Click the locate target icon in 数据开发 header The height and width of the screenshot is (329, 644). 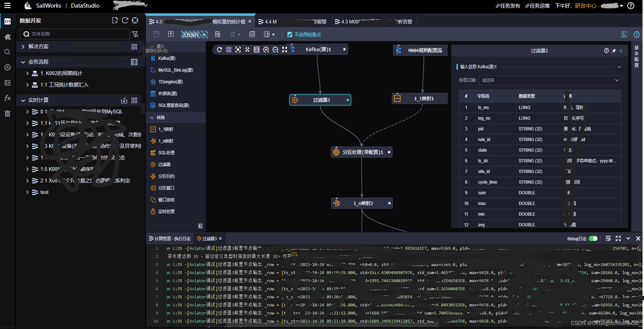click(135, 20)
